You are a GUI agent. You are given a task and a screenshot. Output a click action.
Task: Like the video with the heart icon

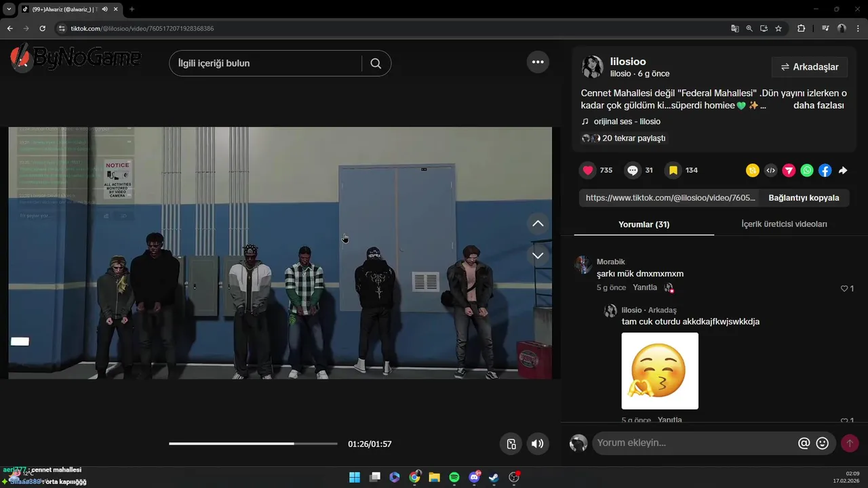click(588, 170)
